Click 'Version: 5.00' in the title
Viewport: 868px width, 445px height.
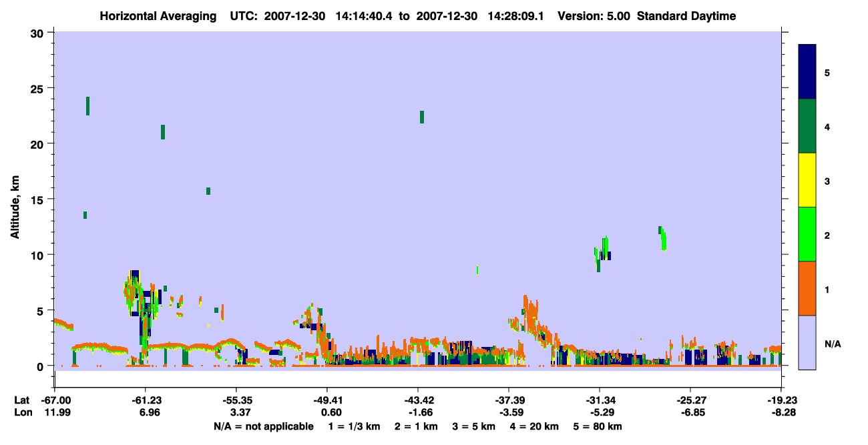[x=596, y=16]
